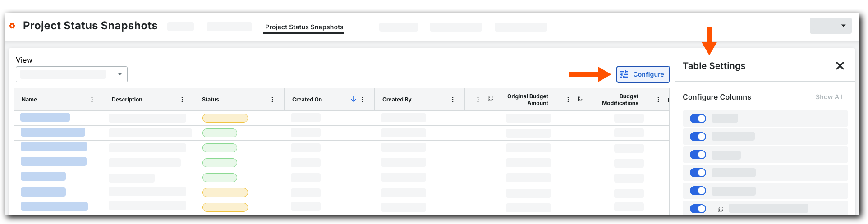
Task: Sort by the Created On column header
Action: [307, 100]
